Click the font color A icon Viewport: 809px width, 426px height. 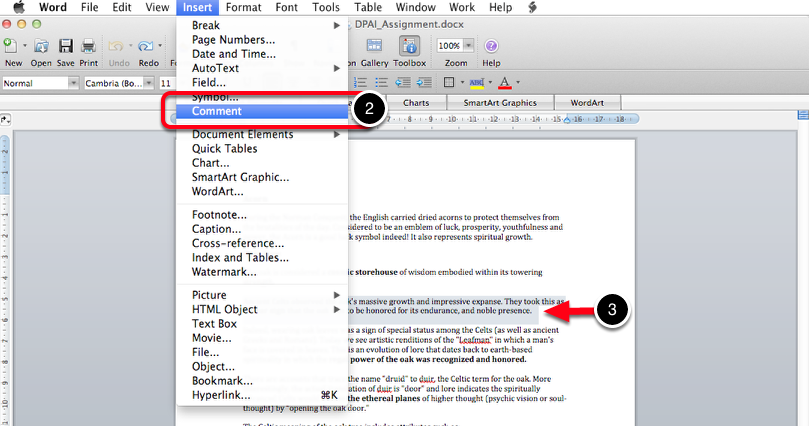coord(505,83)
